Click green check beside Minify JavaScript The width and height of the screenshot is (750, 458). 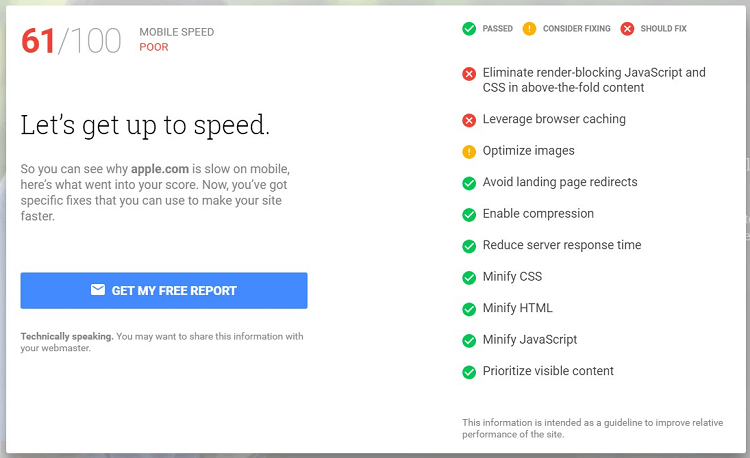pyautogui.click(x=469, y=340)
